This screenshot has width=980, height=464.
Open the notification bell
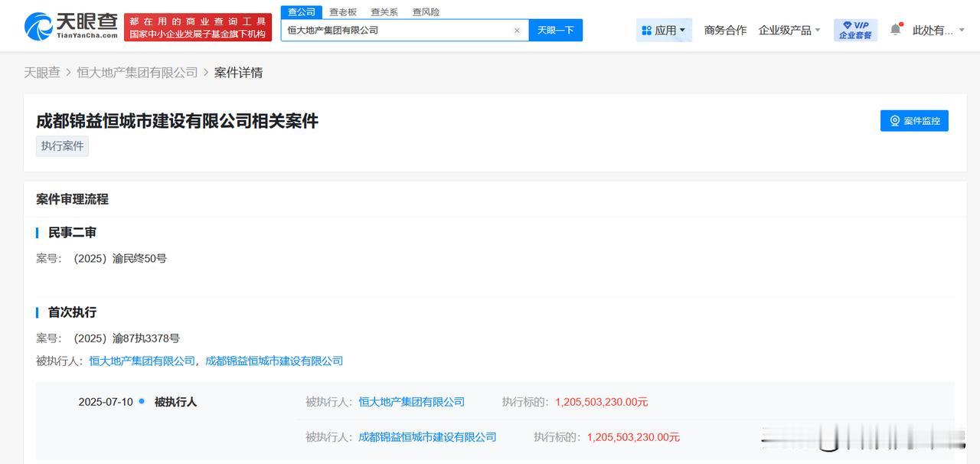pos(896,30)
